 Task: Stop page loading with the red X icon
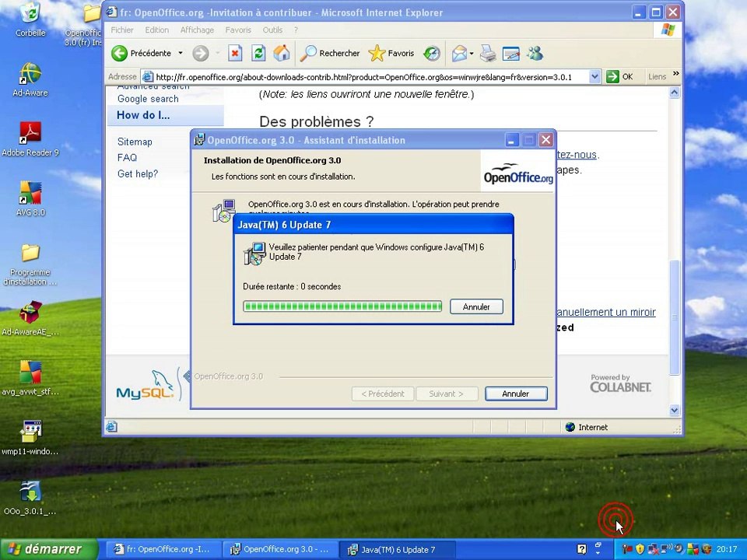[x=235, y=54]
